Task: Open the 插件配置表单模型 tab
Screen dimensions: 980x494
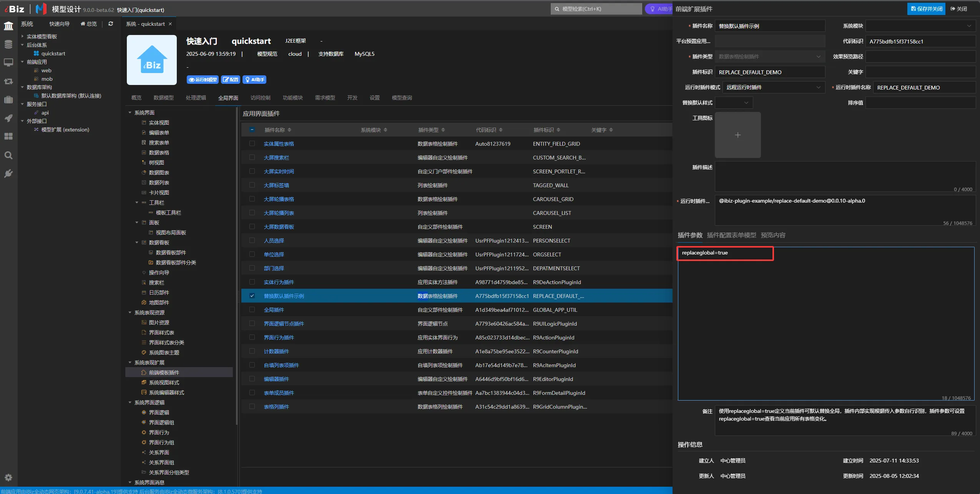Action: click(731, 235)
